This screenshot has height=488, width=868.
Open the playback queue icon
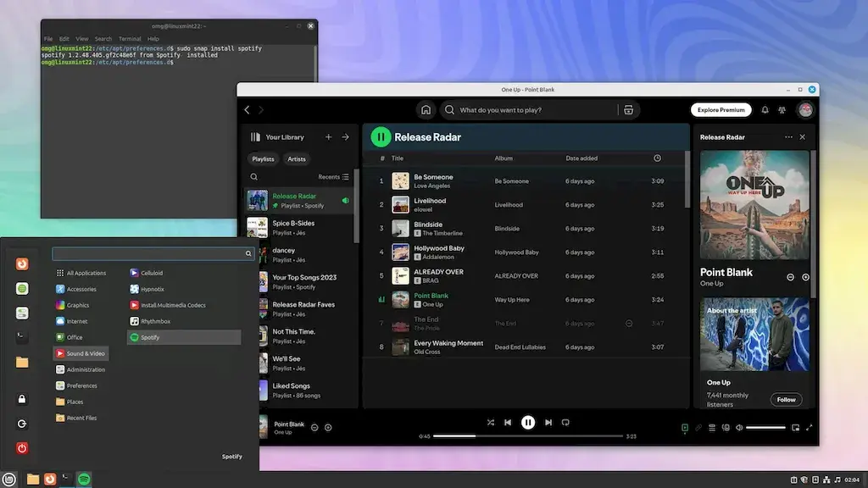click(712, 427)
